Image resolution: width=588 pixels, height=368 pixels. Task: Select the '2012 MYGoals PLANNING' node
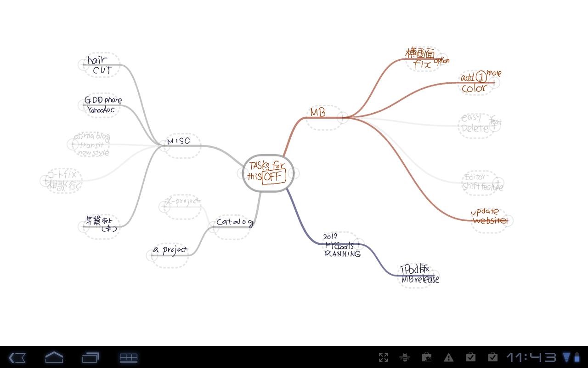[x=342, y=245]
